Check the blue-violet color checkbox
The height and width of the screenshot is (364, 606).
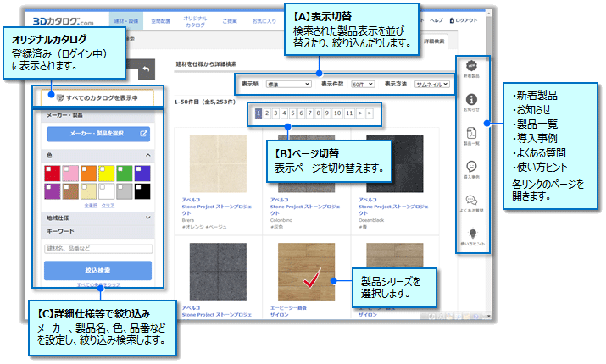click(x=138, y=168)
